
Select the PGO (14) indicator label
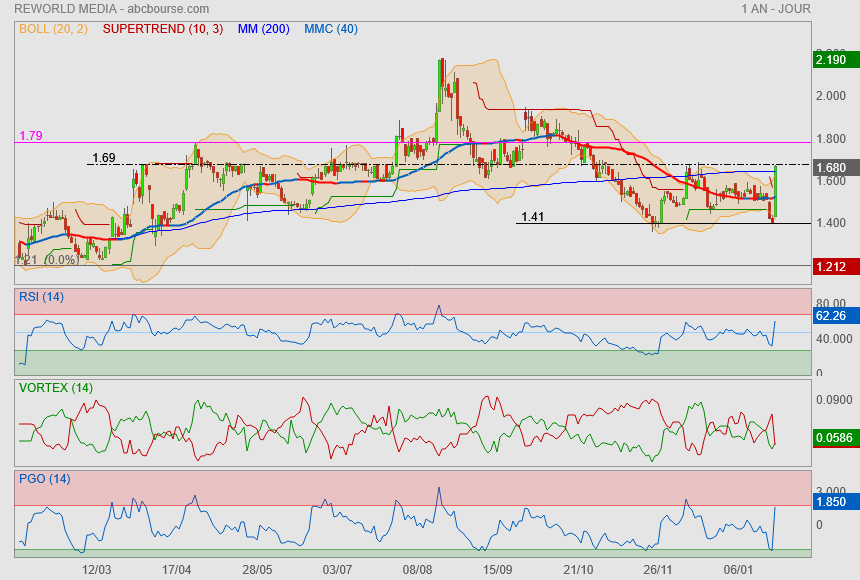(x=45, y=479)
